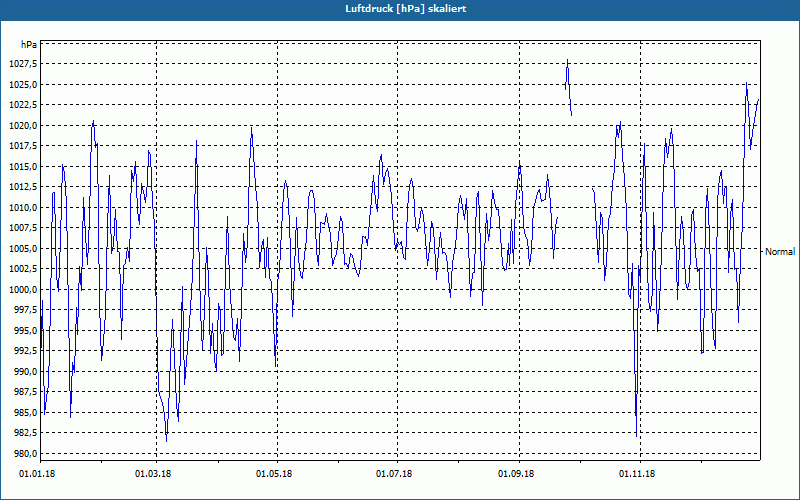Click the 1015,0 axis value
The height and width of the screenshot is (500, 800).
(x=22, y=166)
